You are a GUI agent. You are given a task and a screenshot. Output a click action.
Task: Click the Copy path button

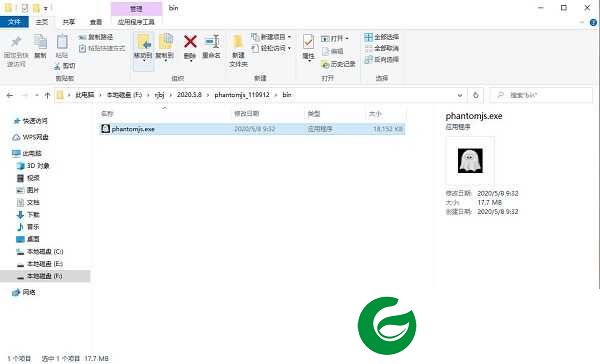point(96,37)
